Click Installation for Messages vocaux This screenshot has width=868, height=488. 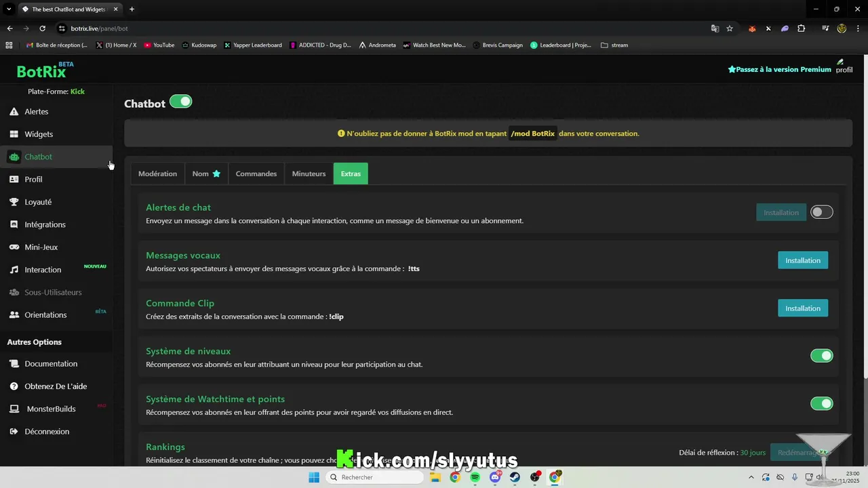[803, 260]
